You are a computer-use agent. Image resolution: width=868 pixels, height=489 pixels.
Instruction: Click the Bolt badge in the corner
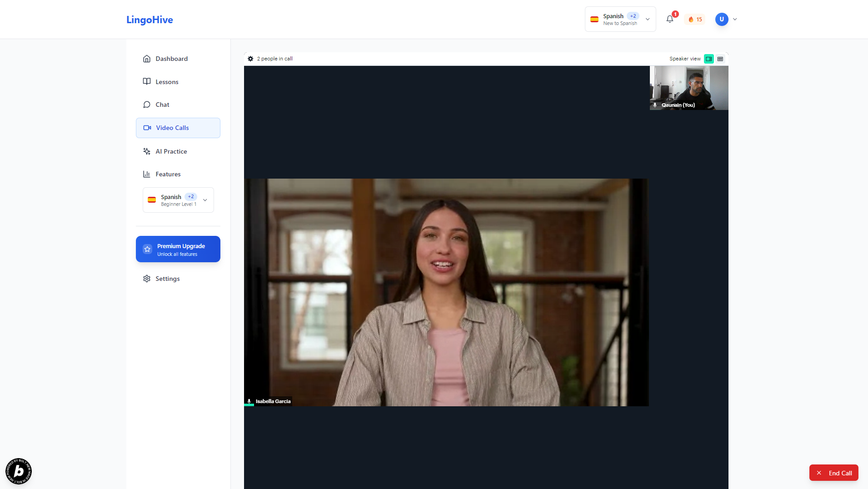click(x=19, y=471)
